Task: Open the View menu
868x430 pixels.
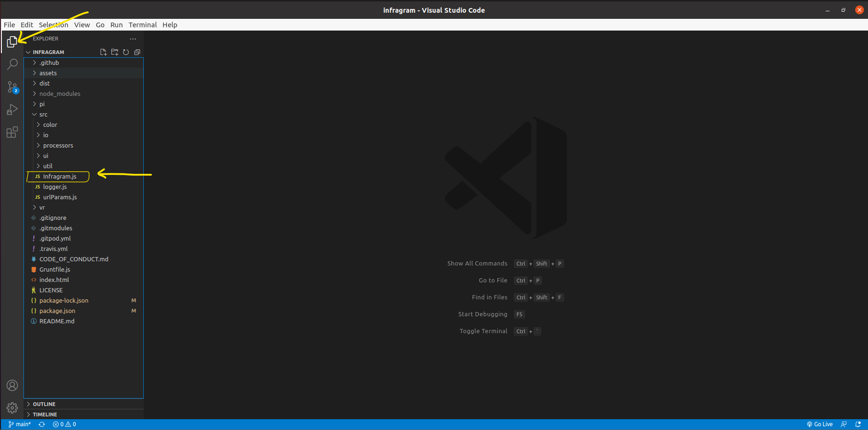Action: click(x=82, y=25)
